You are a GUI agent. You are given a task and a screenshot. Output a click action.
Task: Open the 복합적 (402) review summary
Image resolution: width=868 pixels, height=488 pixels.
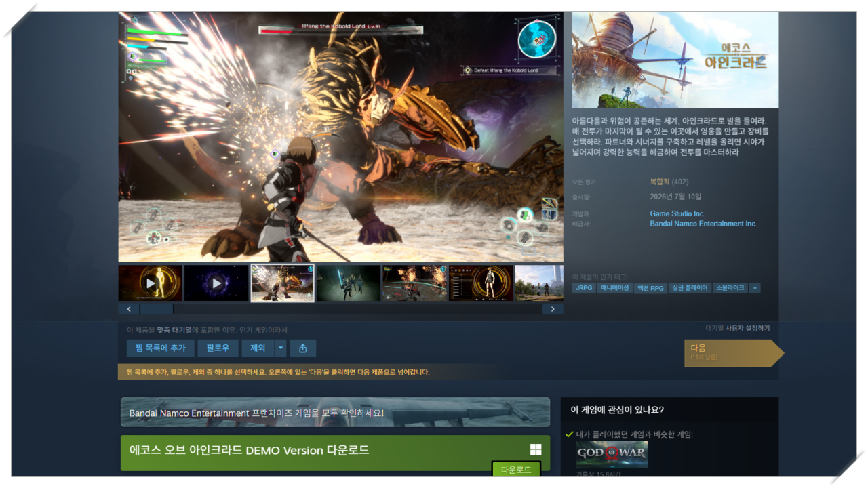coord(669,182)
